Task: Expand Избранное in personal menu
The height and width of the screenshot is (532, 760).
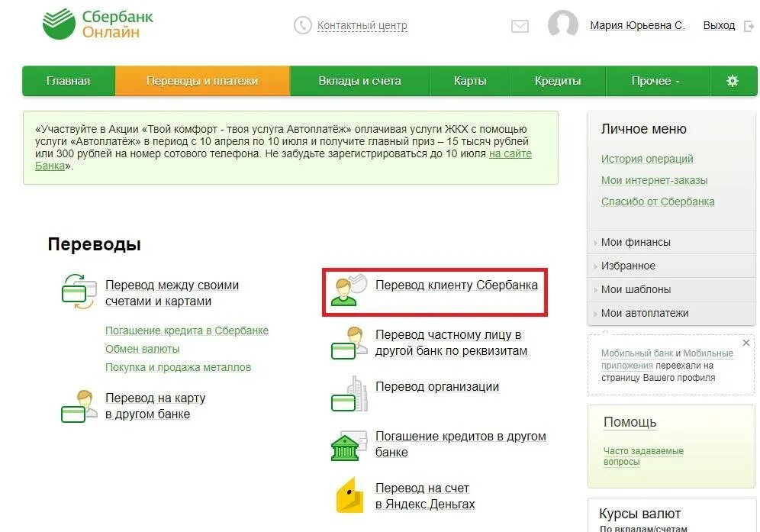Action: (671, 266)
